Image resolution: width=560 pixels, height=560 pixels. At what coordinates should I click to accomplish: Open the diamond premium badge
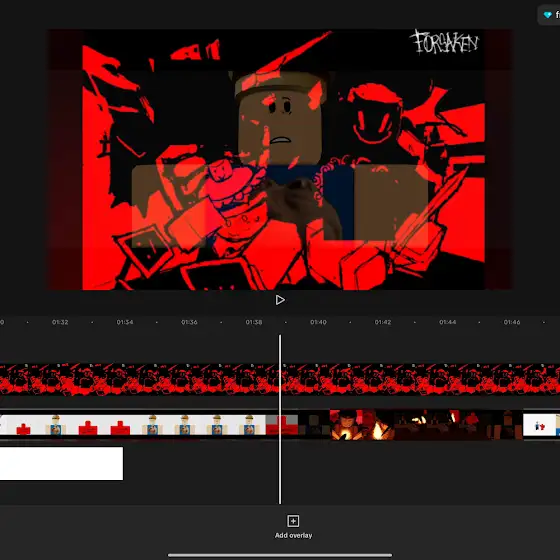[x=549, y=15]
